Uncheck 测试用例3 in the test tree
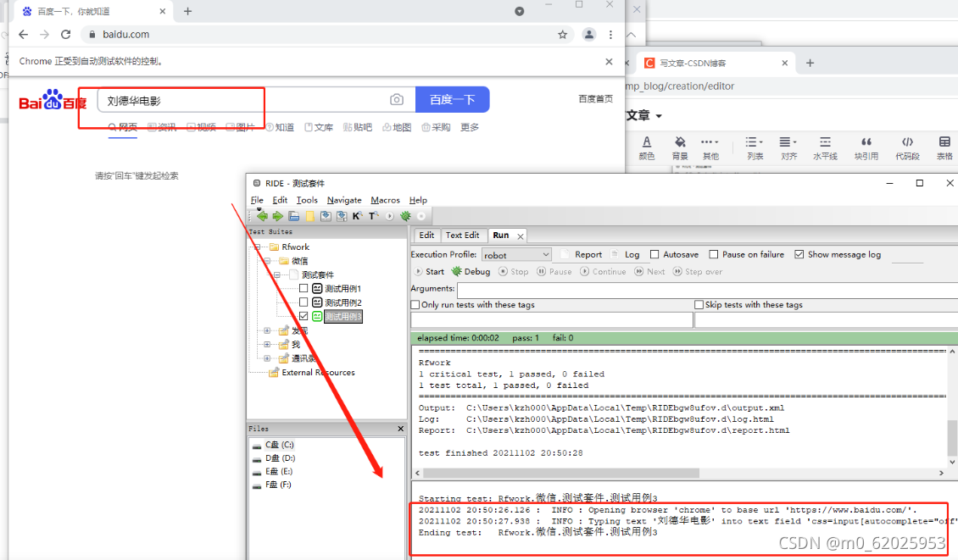958x560 pixels. tap(302, 316)
